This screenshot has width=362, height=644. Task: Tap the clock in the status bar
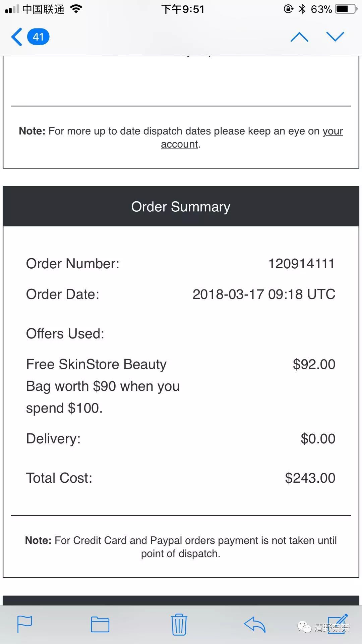(183, 9)
